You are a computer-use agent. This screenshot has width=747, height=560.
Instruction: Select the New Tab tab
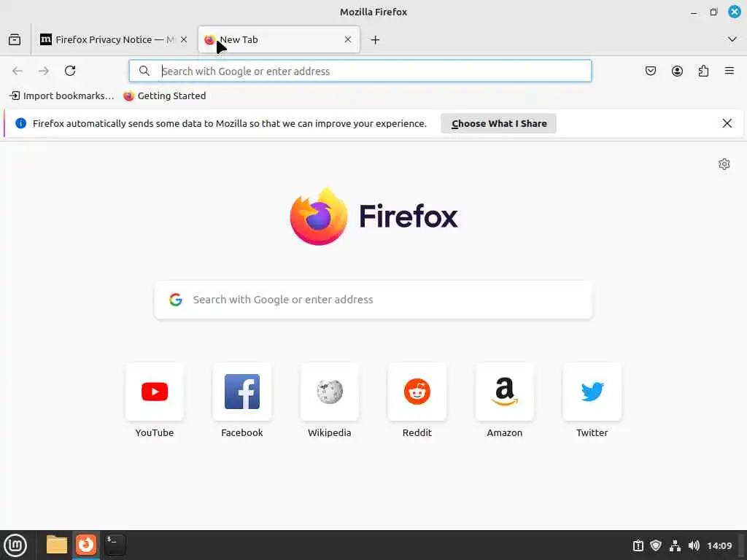pyautogui.click(x=279, y=39)
